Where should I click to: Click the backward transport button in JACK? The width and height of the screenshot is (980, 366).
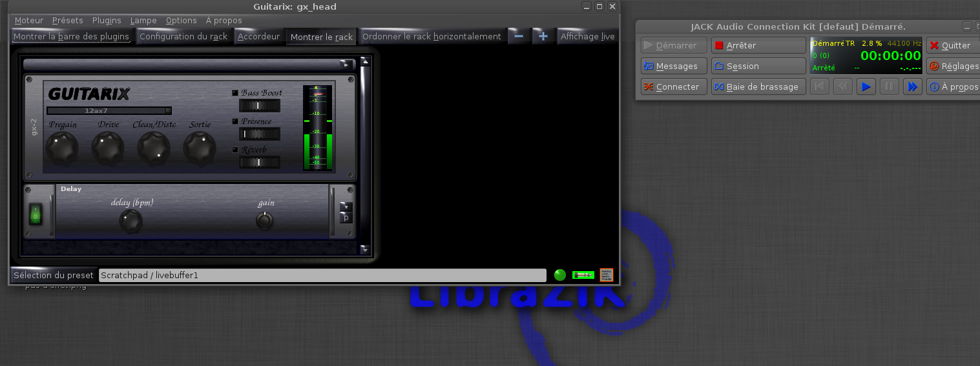[x=843, y=86]
